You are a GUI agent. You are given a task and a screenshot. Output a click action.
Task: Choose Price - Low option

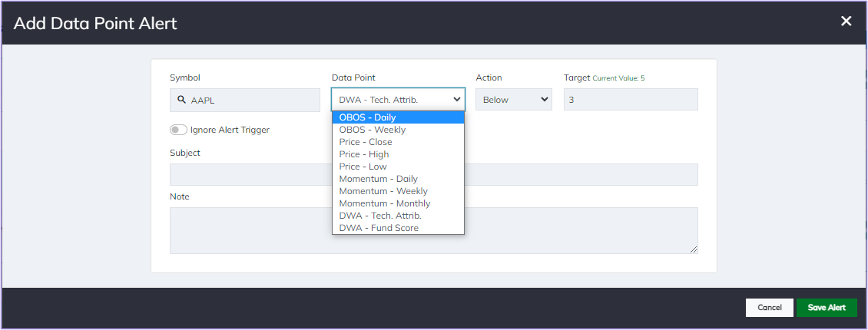(398, 167)
